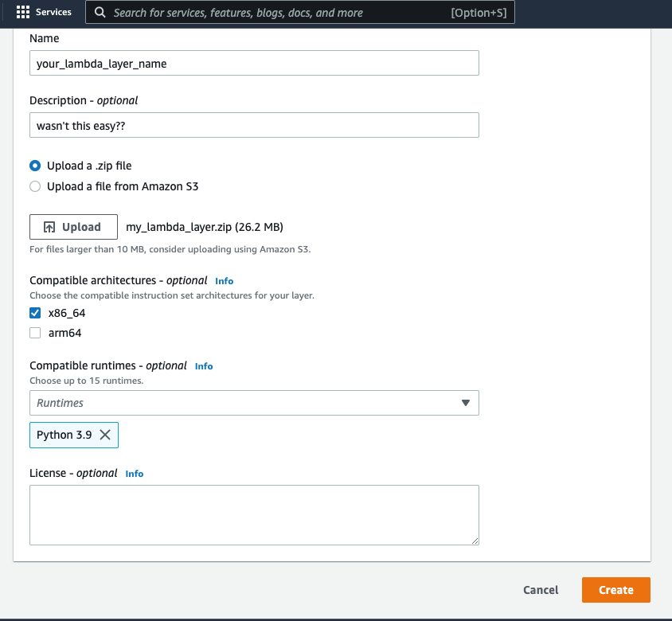This screenshot has width=672, height=621.
Task: Click the Runtimes dropdown arrow icon
Action: click(466, 403)
